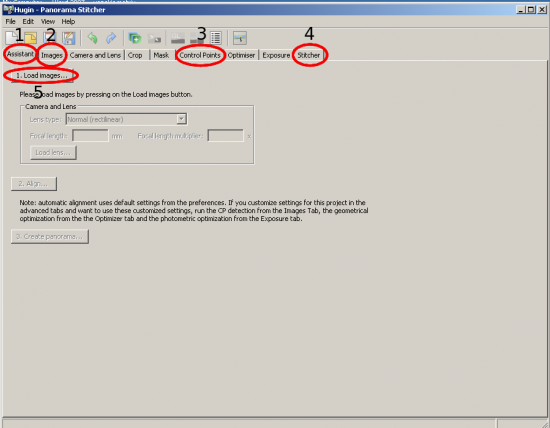
Task: Open the Help menu
Action: pyautogui.click(x=68, y=22)
